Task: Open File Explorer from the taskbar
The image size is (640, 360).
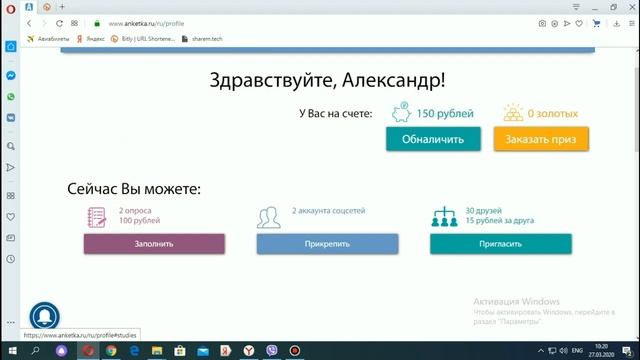Action: [x=157, y=351]
